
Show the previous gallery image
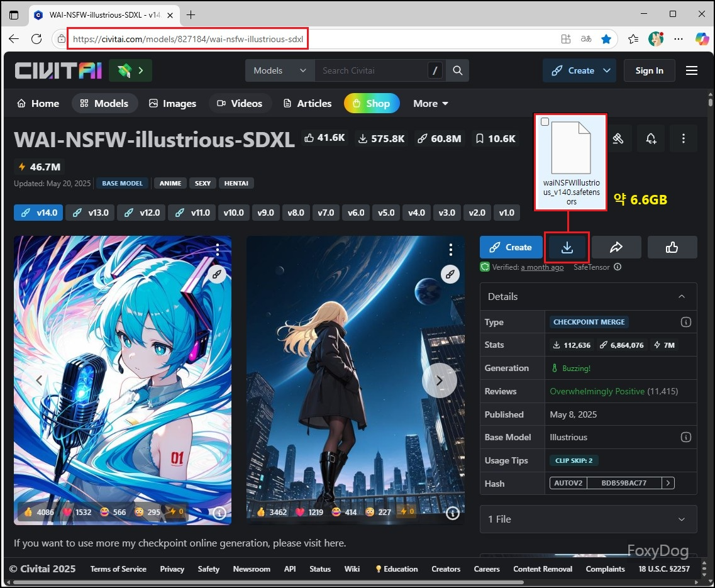40,380
